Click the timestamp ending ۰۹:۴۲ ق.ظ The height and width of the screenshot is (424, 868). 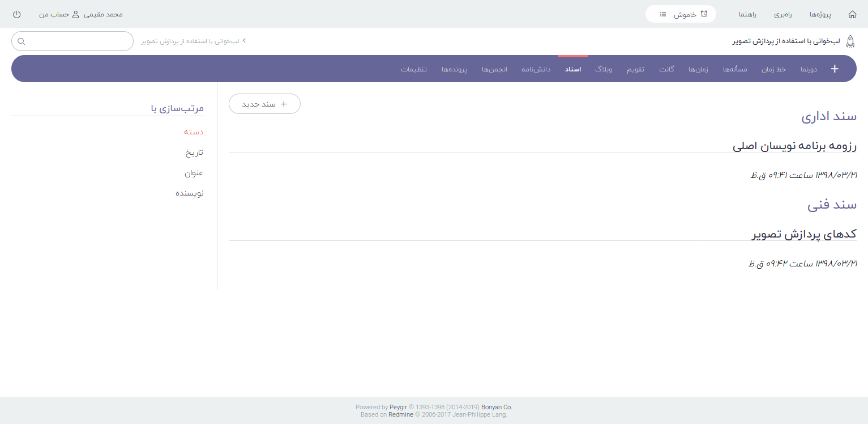coord(803,264)
